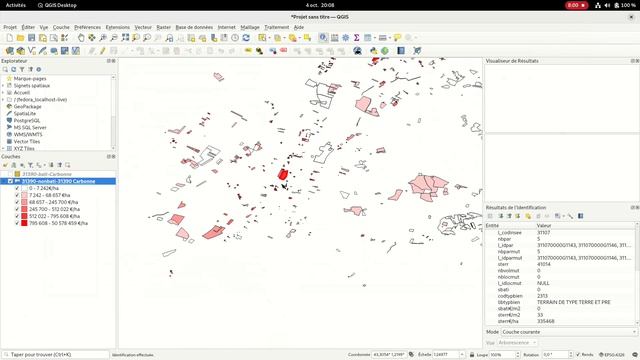Screen dimensions: 640x360
Task: Open the Extensions menu
Action: [118, 27]
